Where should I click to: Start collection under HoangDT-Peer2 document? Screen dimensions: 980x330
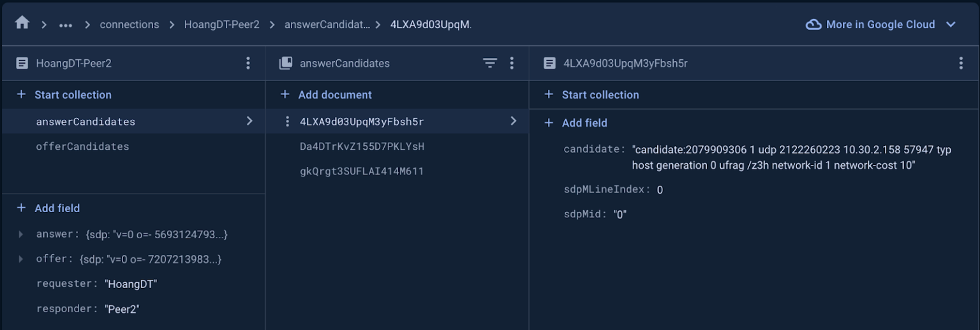[64, 94]
